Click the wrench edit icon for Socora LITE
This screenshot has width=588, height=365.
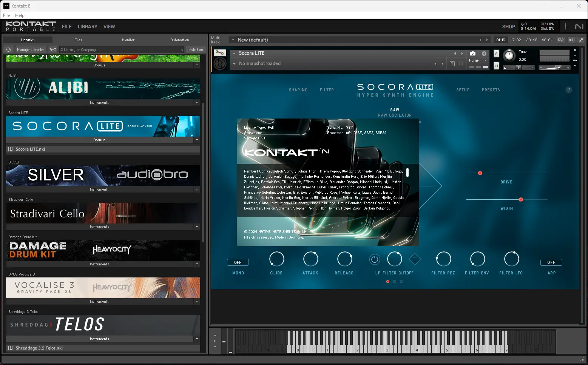[x=220, y=53]
